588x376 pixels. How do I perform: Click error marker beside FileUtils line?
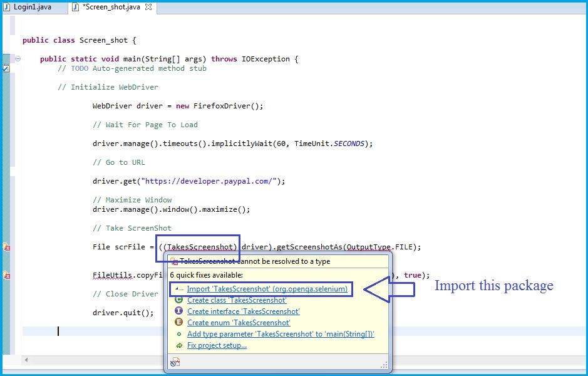coord(6,276)
